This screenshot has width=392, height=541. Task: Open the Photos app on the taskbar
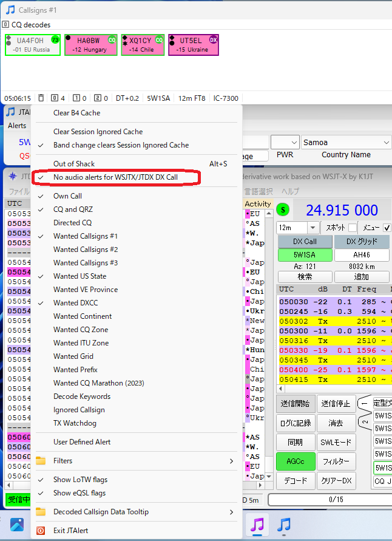point(16,525)
